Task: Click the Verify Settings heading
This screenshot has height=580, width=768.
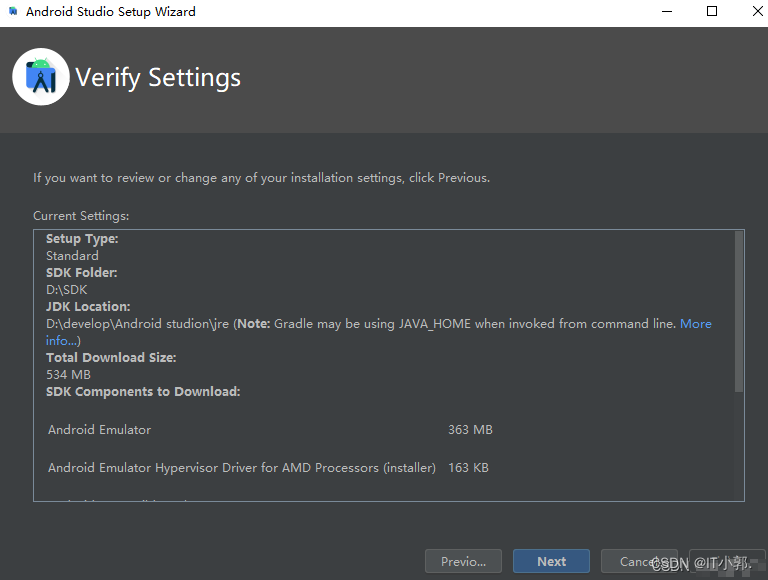Action: click(158, 78)
